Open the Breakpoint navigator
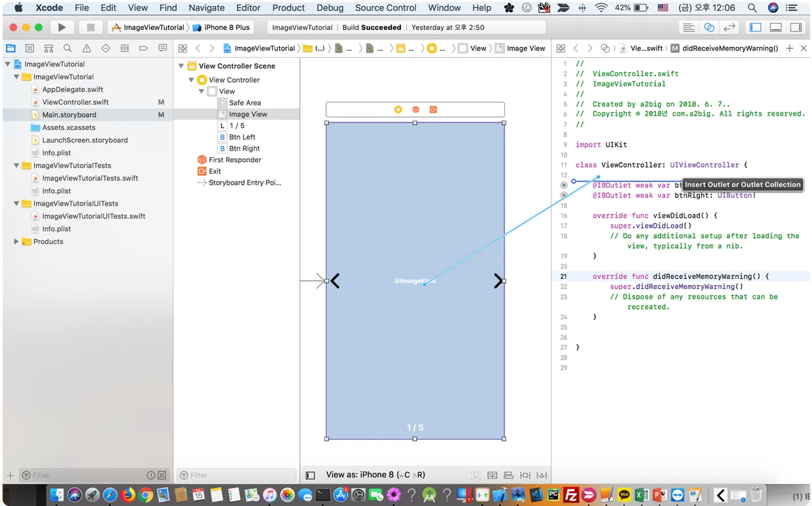 (144, 48)
